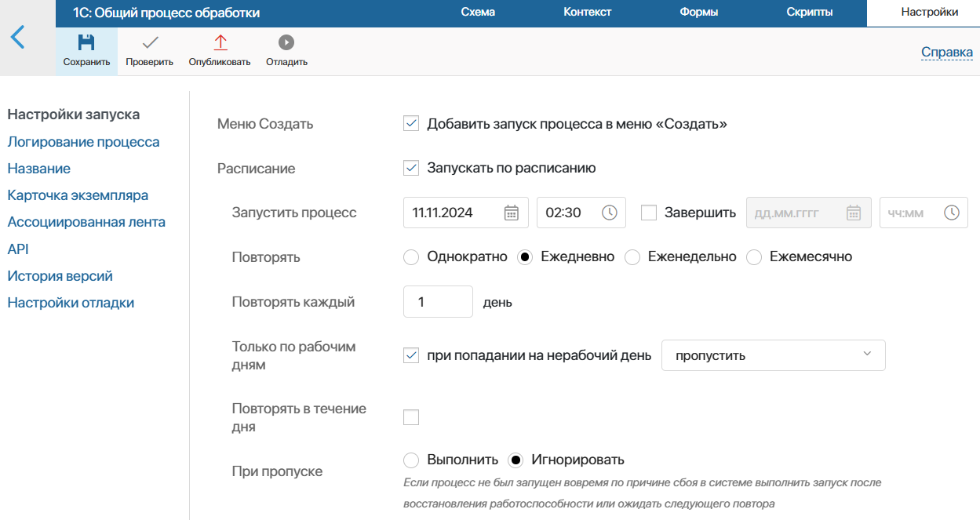Open the Настройки отладки section
980x520 pixels.
pyautogui.click(x=71, y=303)
